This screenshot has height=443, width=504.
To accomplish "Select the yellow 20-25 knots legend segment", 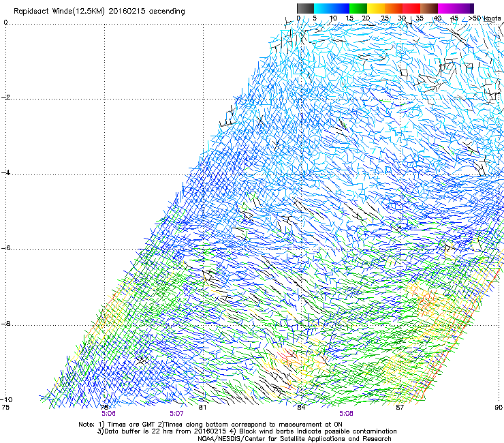I will click(376, 8).
